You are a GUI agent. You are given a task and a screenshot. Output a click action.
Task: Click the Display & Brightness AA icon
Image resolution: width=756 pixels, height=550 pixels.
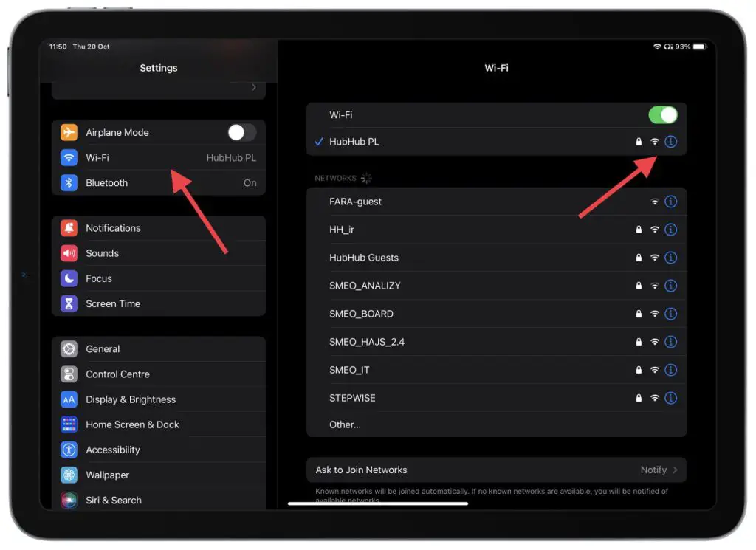click(x=69, y=399)
